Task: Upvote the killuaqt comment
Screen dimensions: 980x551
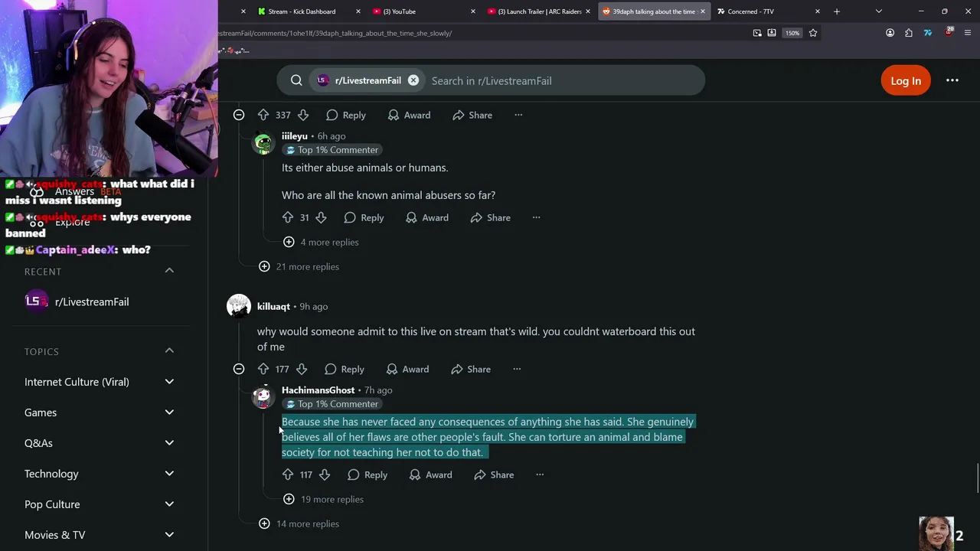Action: tap(263, 369)
